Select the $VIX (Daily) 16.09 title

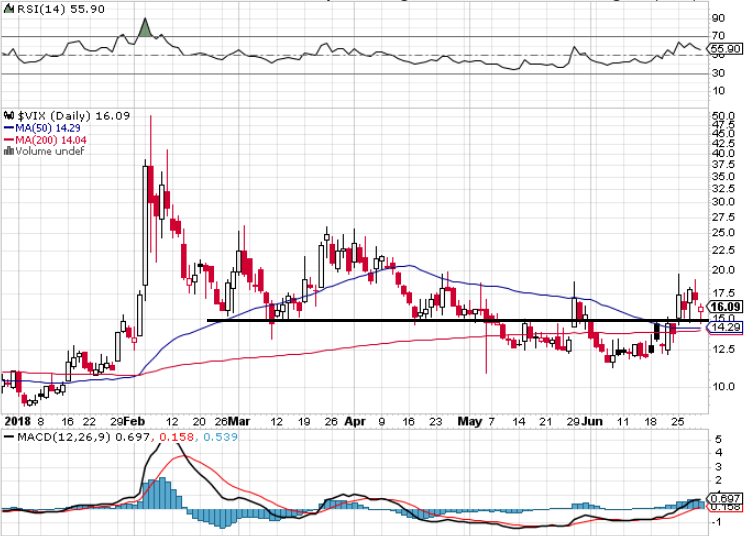[73, 116]
